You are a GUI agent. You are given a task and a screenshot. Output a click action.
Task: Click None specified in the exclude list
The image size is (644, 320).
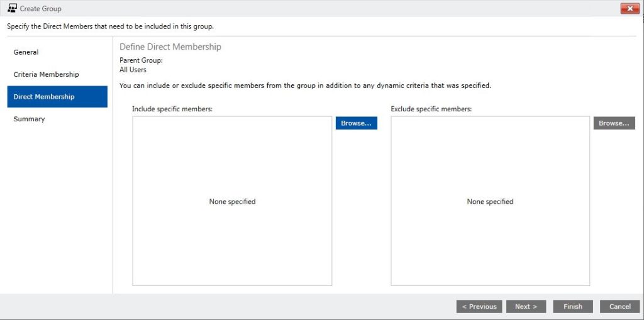coord(490,202)
